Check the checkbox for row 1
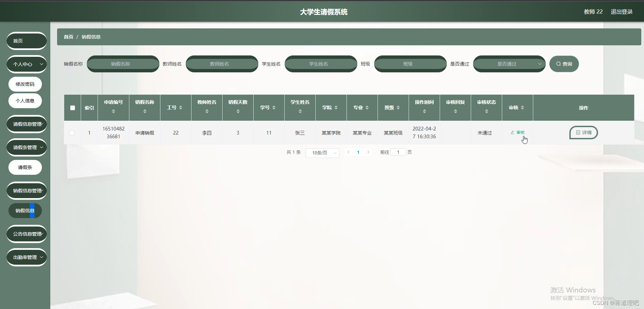The height and width of the screenshot is (309, 644). pyautogui.click(x=72, y=133)
